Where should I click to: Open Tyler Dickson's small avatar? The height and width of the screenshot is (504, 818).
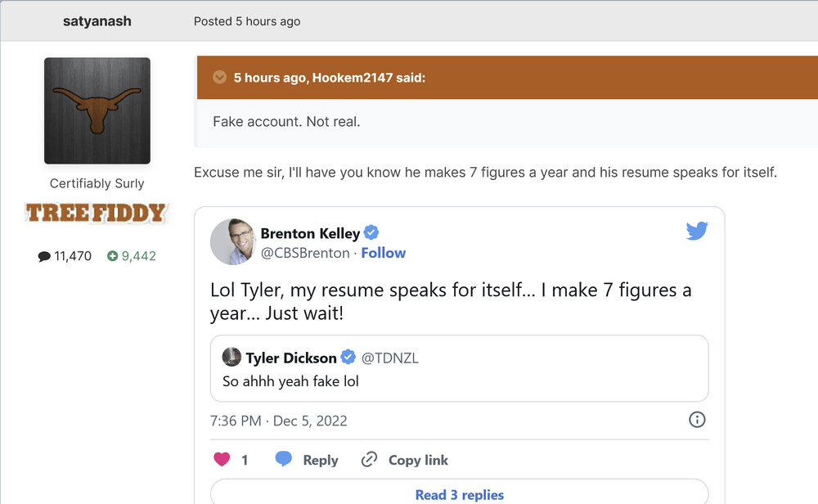pos(231,358)
